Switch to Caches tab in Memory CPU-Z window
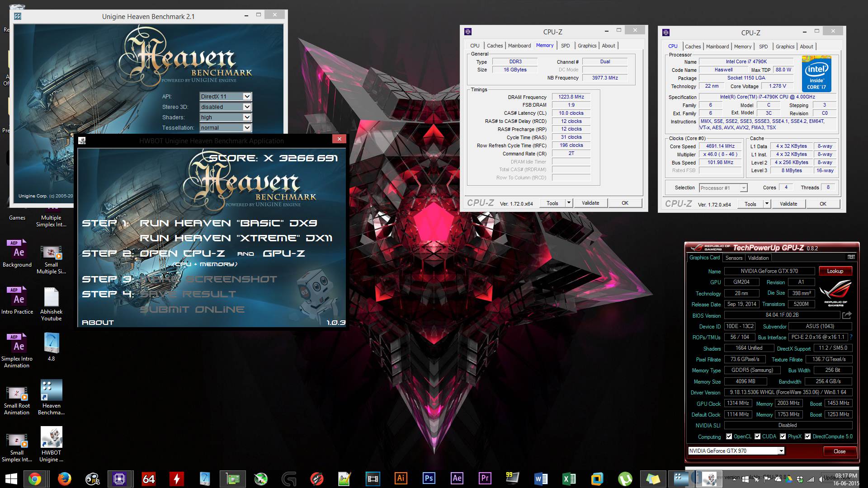This screenshot has height=488, width=868. click(x=495, y=46)
